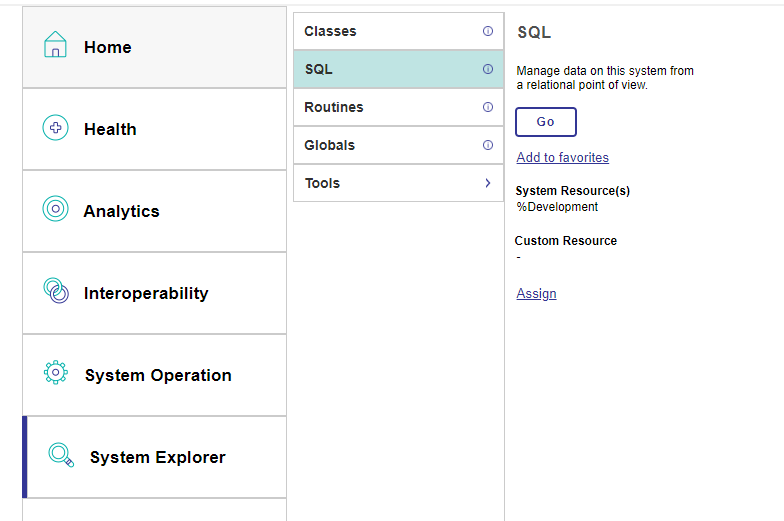The height and width of the screenshot is (521, 784).
Task: Click the Health plus-circle icon
Action: click(x=56, y=128)
